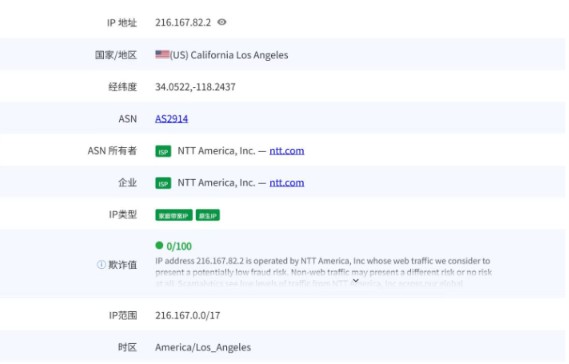Click NTT America, Inc. text in 企业 row
The height and width of the screenshot is (364, 569).
pyautogui.click(x=216, y=183)
